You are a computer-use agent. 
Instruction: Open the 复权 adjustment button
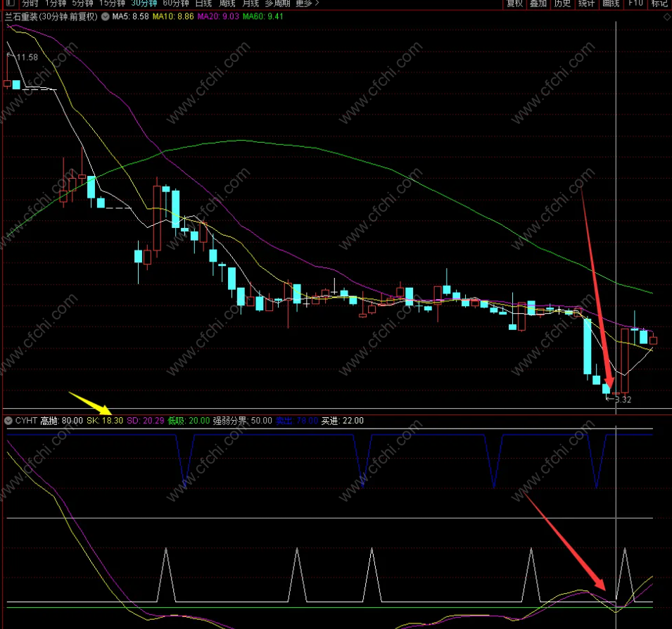515,4
